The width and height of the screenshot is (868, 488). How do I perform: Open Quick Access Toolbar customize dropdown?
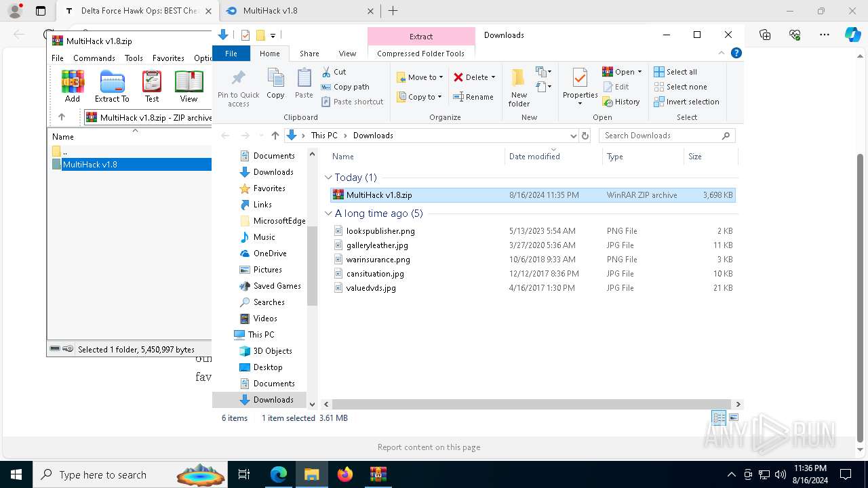point(273,35)
